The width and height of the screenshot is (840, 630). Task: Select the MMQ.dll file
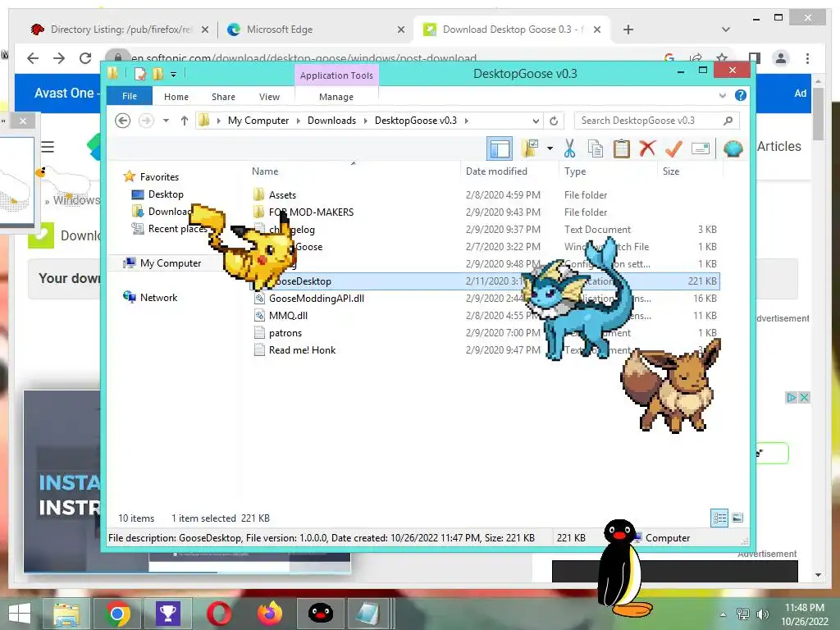click(x=288, y=316)
